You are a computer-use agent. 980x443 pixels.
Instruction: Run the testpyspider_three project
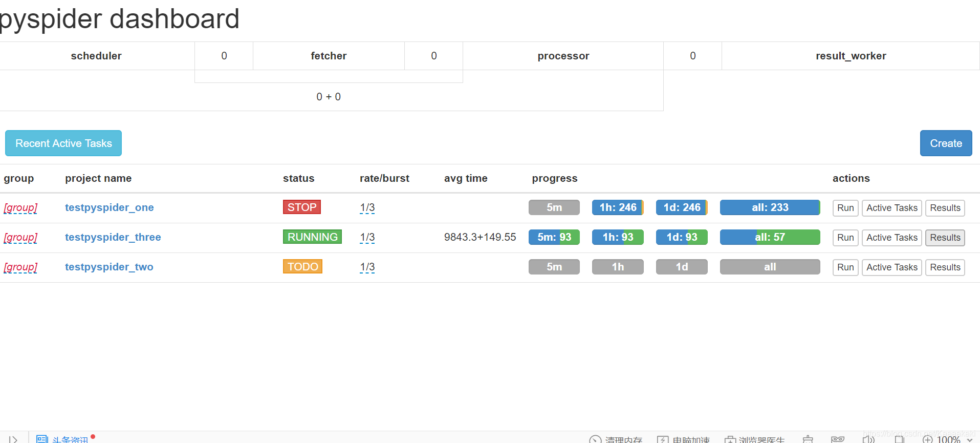[x=845, y=238]
